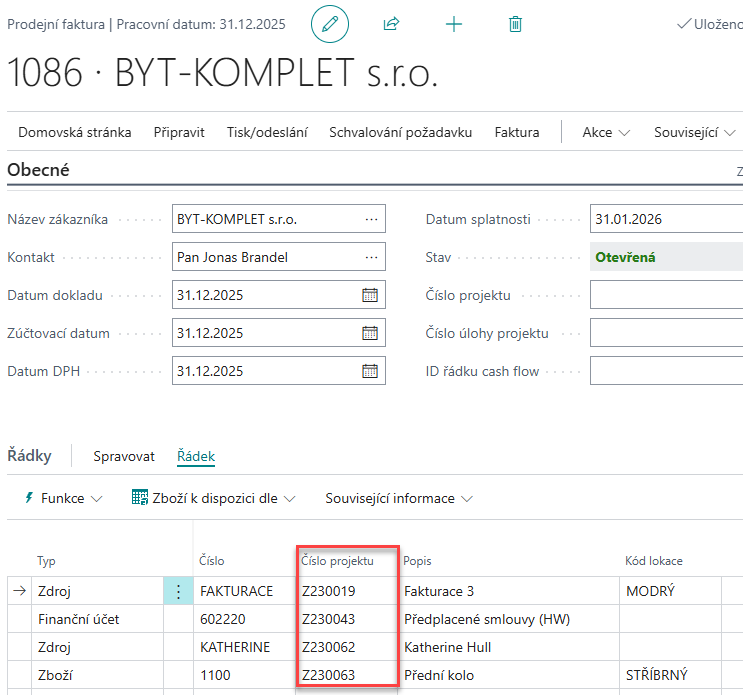Open the Připravit menu
This screenshot has width=743, height=695.
[x=179, y=132]
